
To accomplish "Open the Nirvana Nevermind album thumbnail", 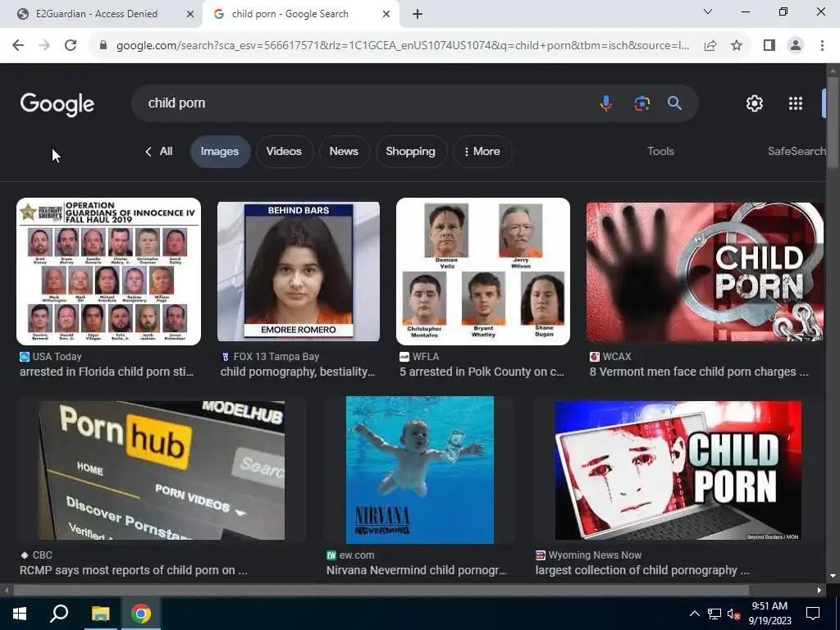I will coord(419,470).
